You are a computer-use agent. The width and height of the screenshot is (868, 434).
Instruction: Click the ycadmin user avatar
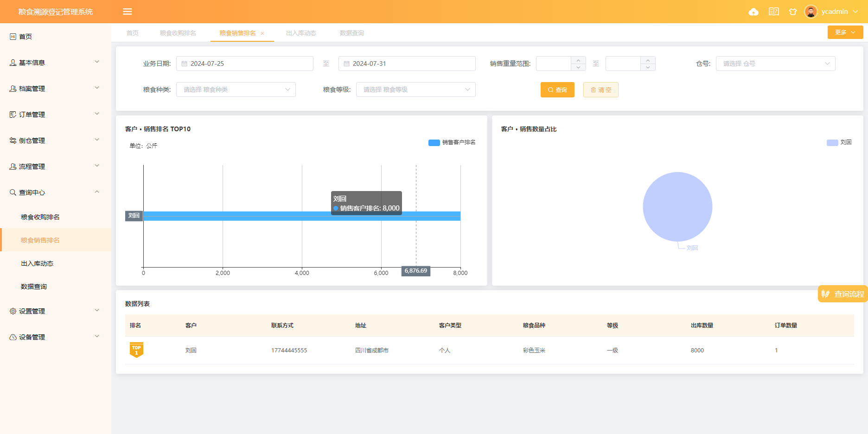click(x=811, y=12)
